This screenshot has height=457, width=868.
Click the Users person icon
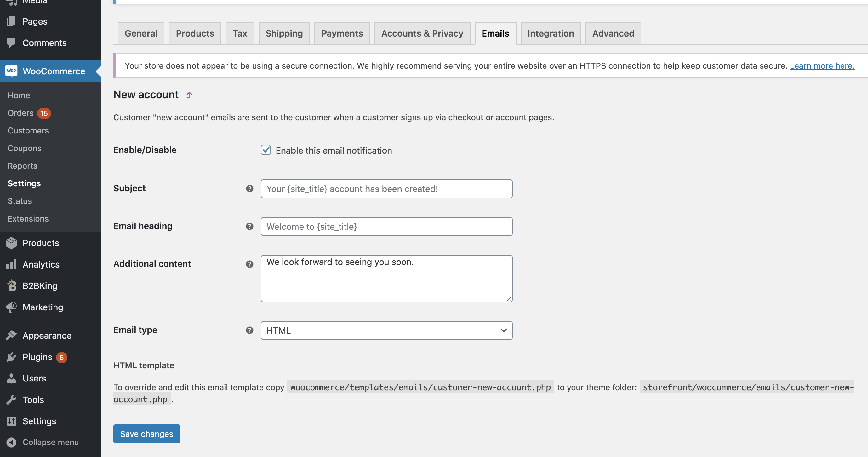click(11, 378)
